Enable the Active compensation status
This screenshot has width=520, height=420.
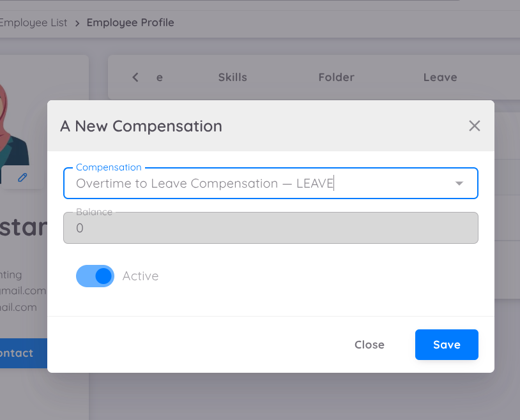[95, 276]
